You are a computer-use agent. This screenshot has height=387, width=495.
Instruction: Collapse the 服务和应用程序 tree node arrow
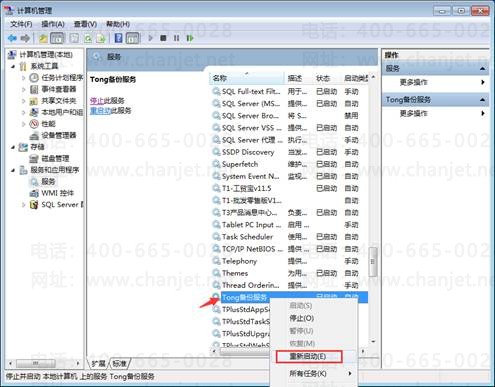tap(13, 170)
